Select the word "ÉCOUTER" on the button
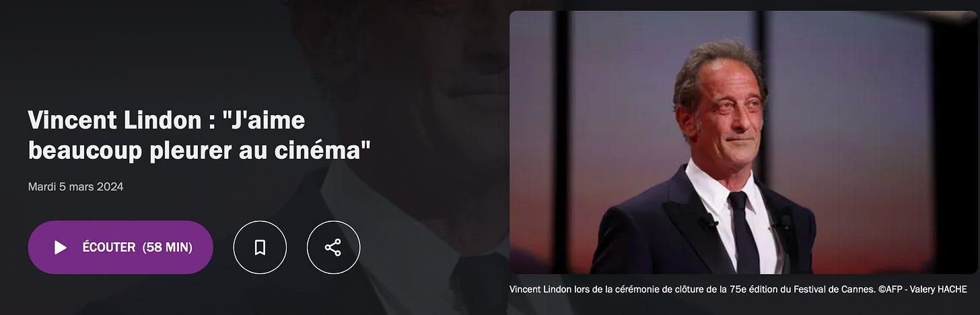 (109, 247)
